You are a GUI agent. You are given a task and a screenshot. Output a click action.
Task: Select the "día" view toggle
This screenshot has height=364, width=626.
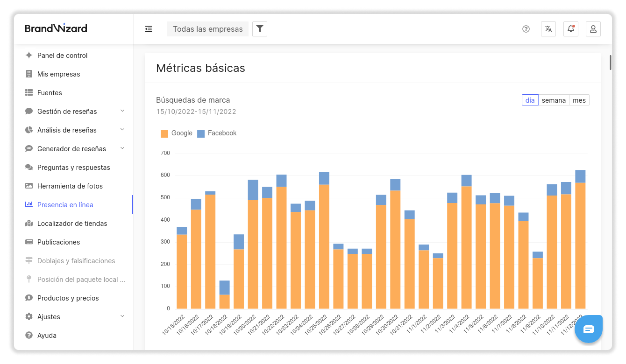(530, 100)
